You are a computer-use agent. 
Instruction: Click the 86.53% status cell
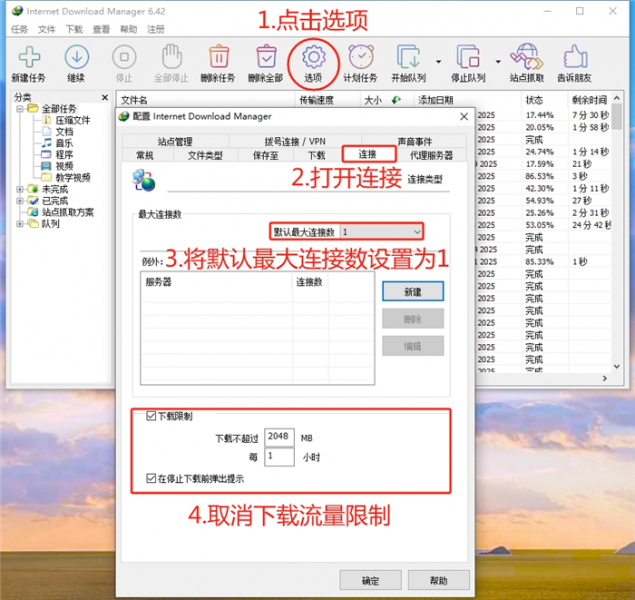click(x=540, y=176)
